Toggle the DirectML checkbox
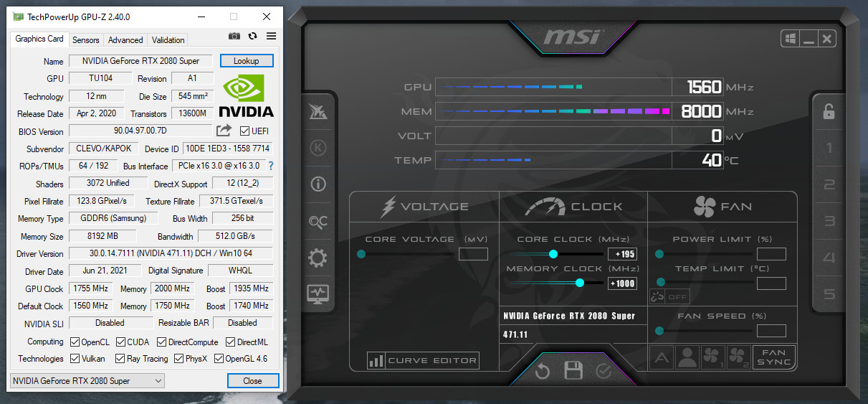The width and height of the screenshot is (868, 404). pos(231,342)
